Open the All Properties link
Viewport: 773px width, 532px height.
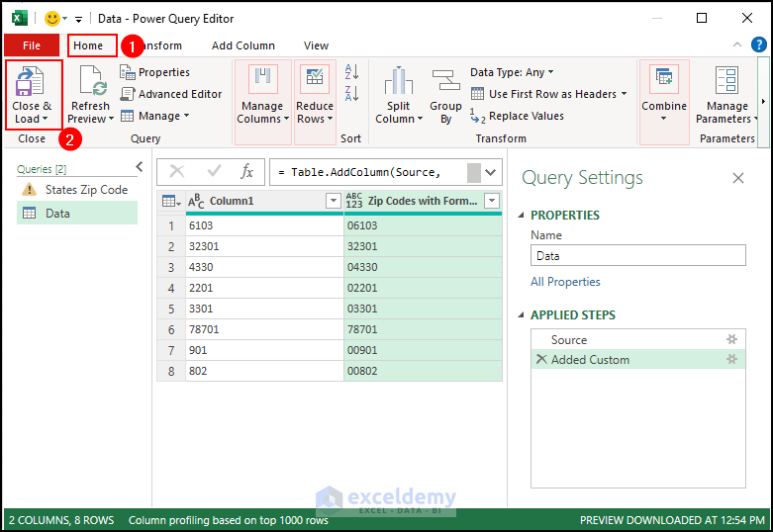[x=565, y=282]
